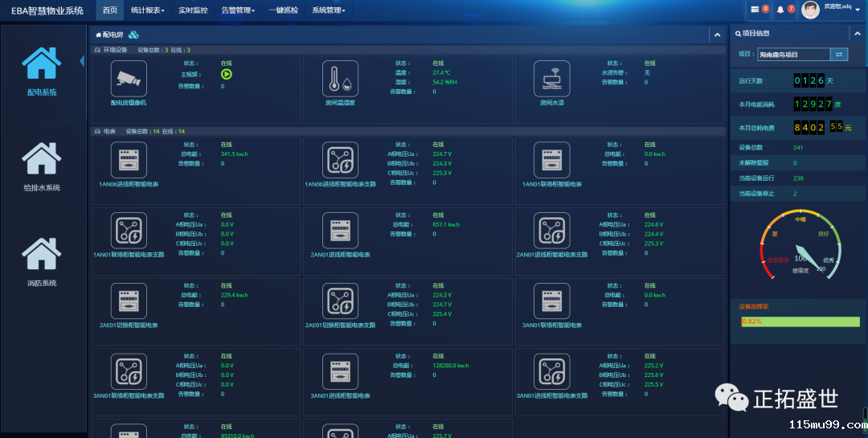This screenshot has width=868, height=438.
Task: Open the 给排水系统 house icon in sidebar
Action: coord(42,158)
